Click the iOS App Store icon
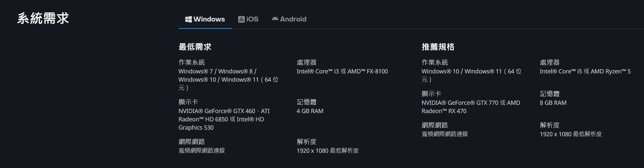Viewport: 644px width, 168px height. 241,19
